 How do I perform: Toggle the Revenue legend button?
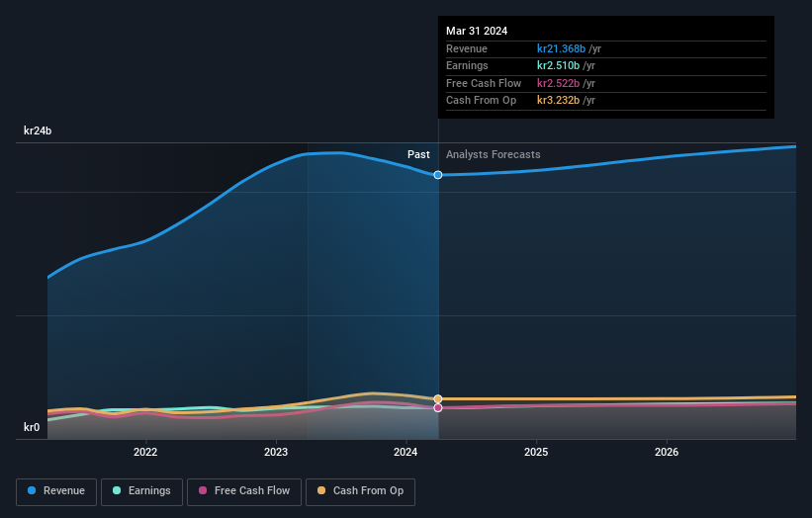coord(56,491)
